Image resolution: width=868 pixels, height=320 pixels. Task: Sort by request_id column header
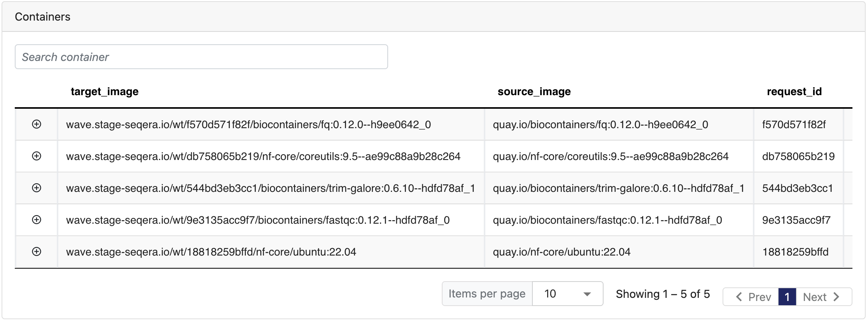794,92
